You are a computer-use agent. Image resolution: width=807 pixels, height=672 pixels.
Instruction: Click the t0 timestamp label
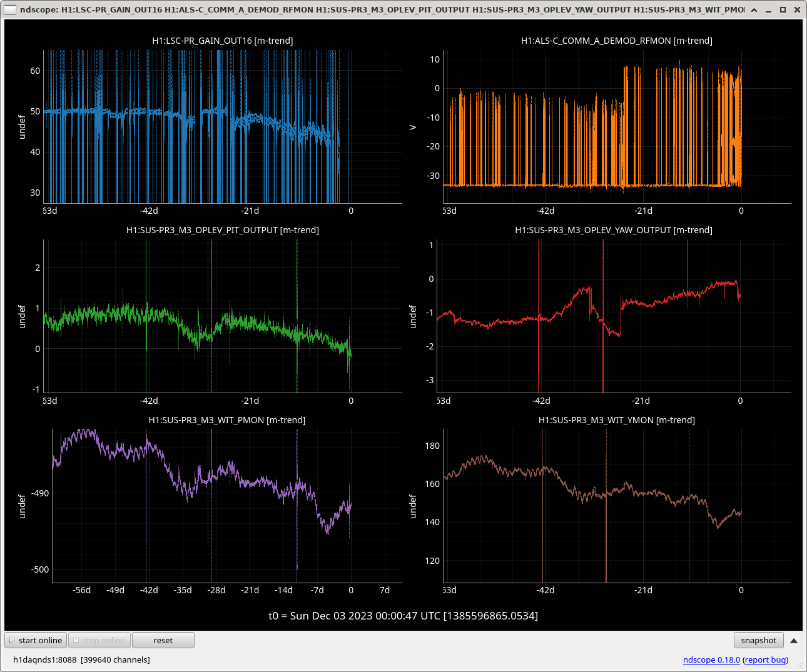[403, 616]
